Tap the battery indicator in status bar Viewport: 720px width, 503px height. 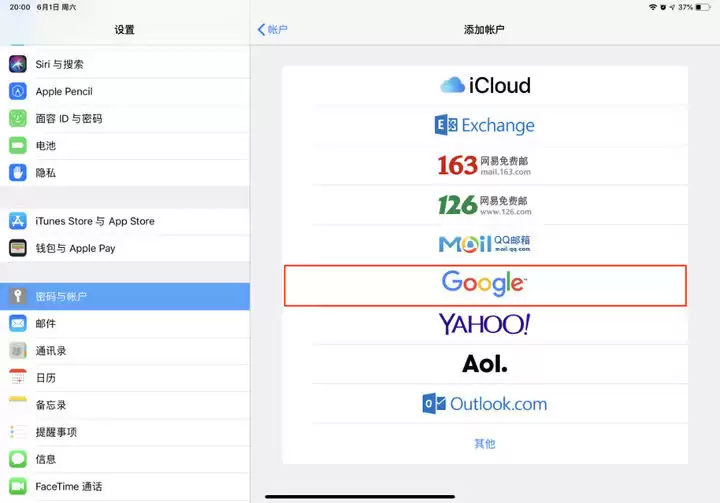(x=703, y=7)
